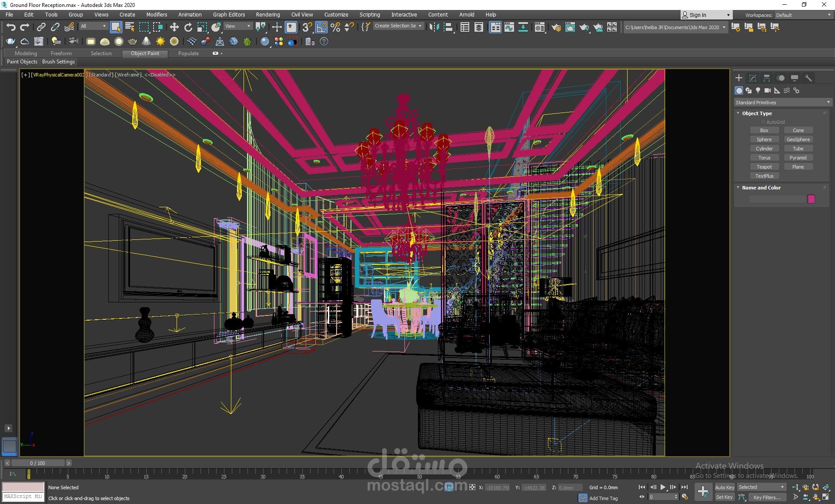The width and height of the screenshot is (835, 504).
Task: Open the Modify panel tab icon
Action: click(753, 78)
